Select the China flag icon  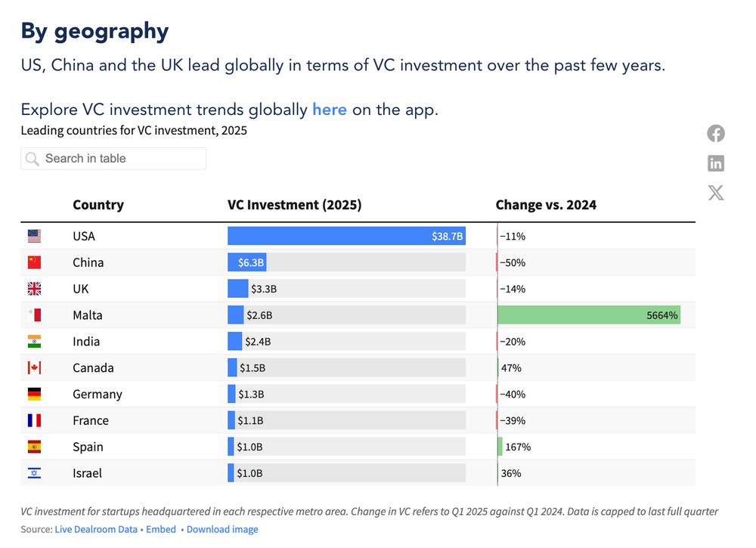[34, 262]
